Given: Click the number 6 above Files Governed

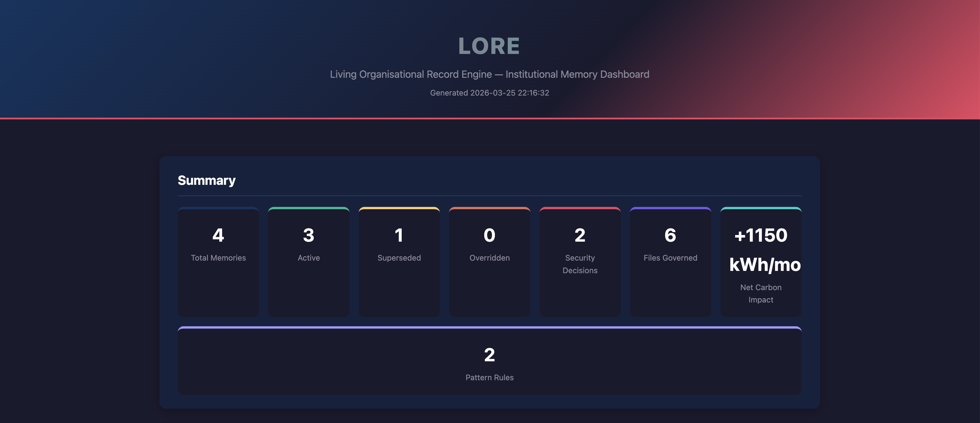Looking at the screenshot, I should pos(670,235).
